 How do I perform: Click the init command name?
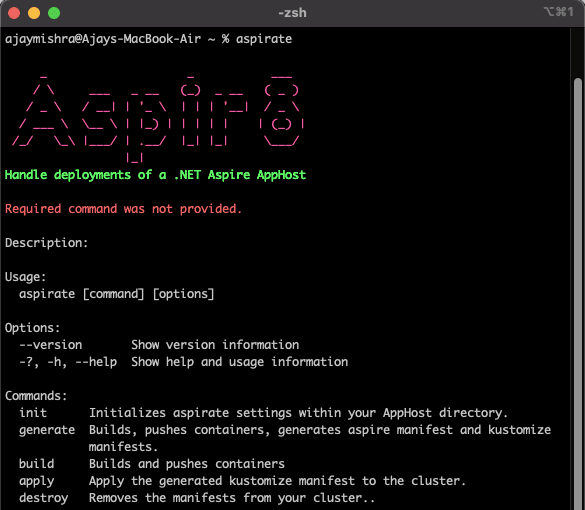pos(33,413)
